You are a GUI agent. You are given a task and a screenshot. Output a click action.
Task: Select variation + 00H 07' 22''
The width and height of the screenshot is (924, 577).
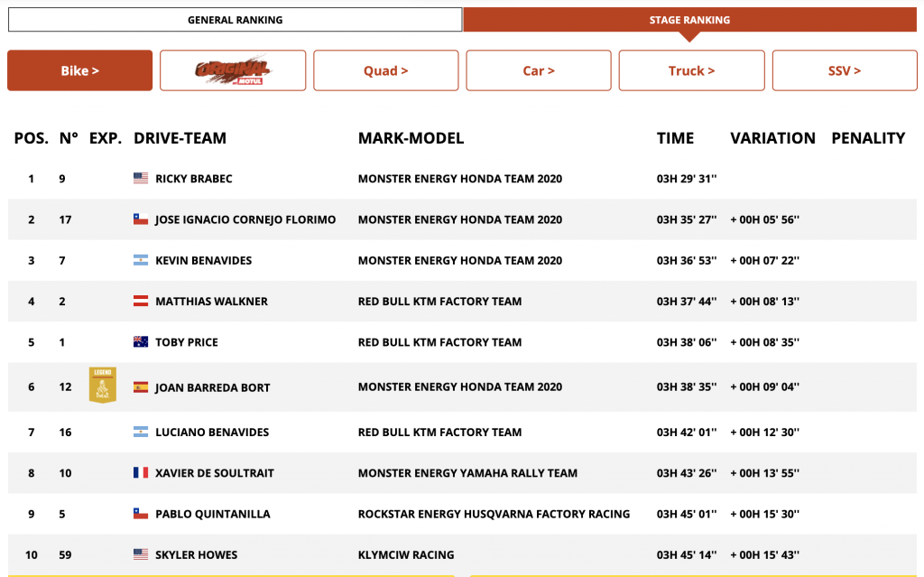[765, 260]
